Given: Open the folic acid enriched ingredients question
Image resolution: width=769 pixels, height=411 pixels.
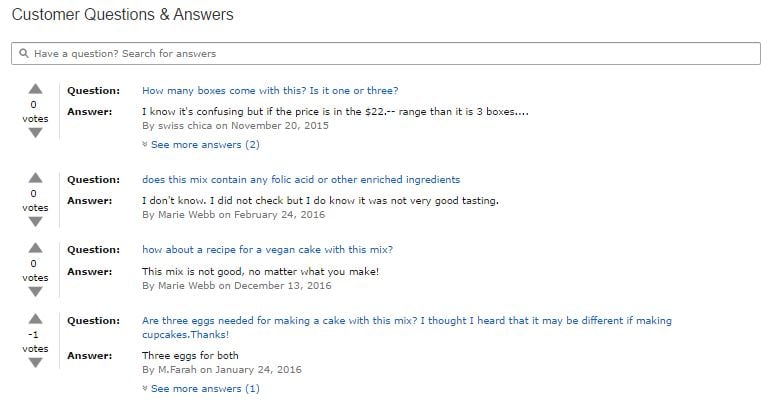Looking at the screenshot, I should [301, 180].
